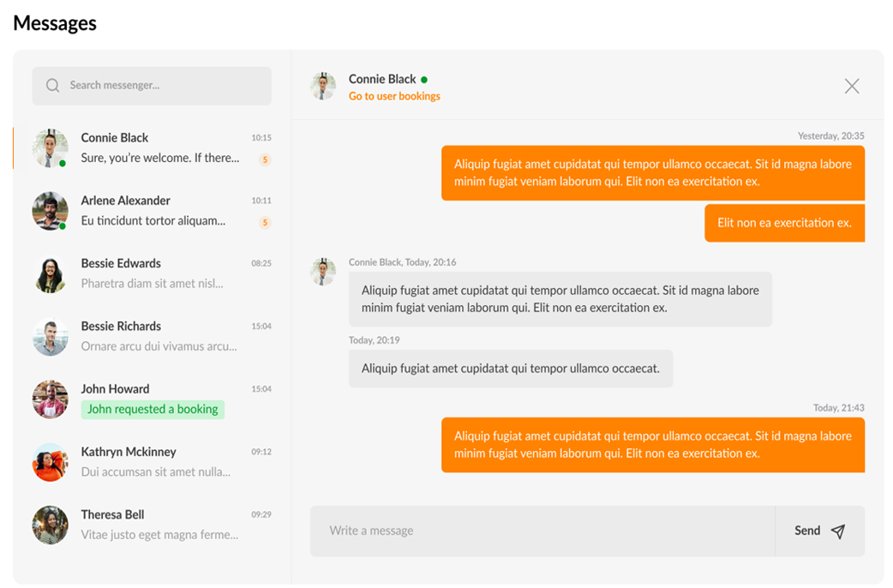The image size is (893, 588).
Task: Focus the Write a message field
Action: (542, 531)
